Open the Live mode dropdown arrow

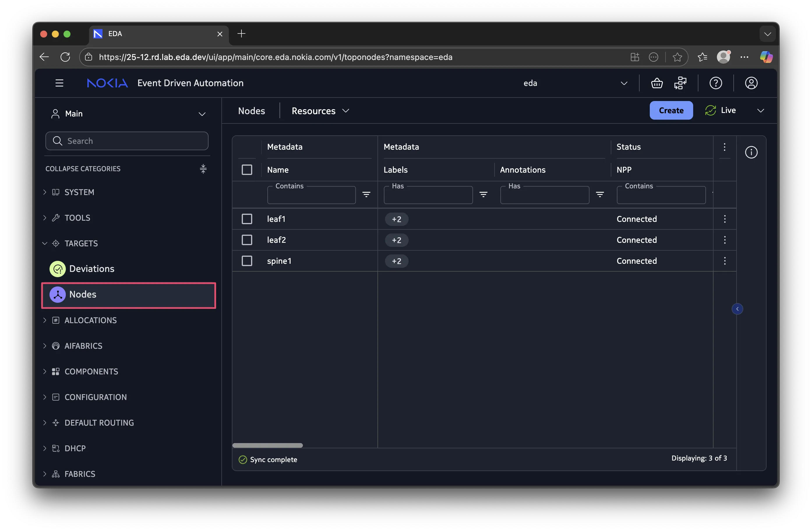coord(760,110)
